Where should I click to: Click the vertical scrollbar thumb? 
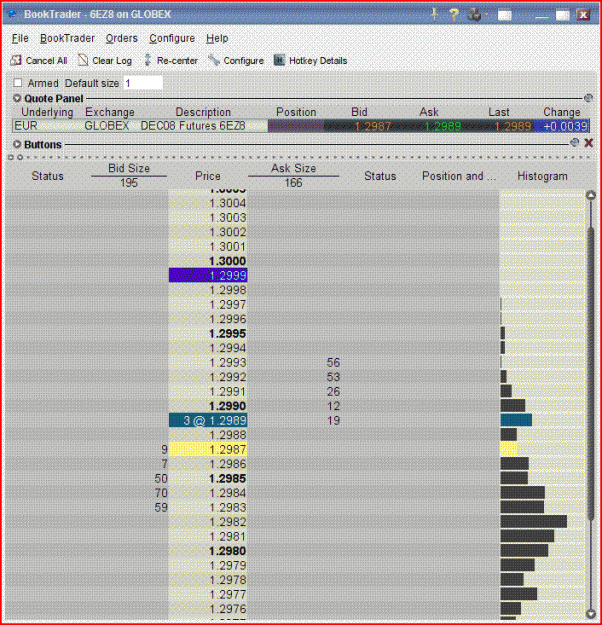[x=591, y=375]
